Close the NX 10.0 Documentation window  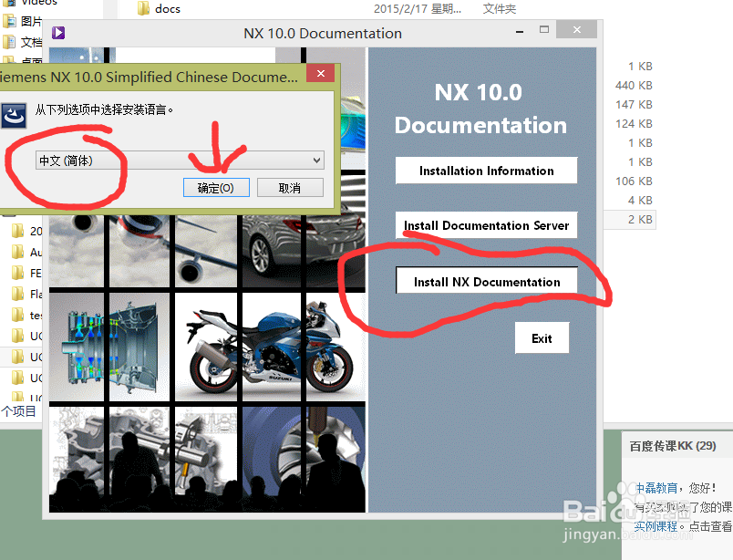pos(577,29)
